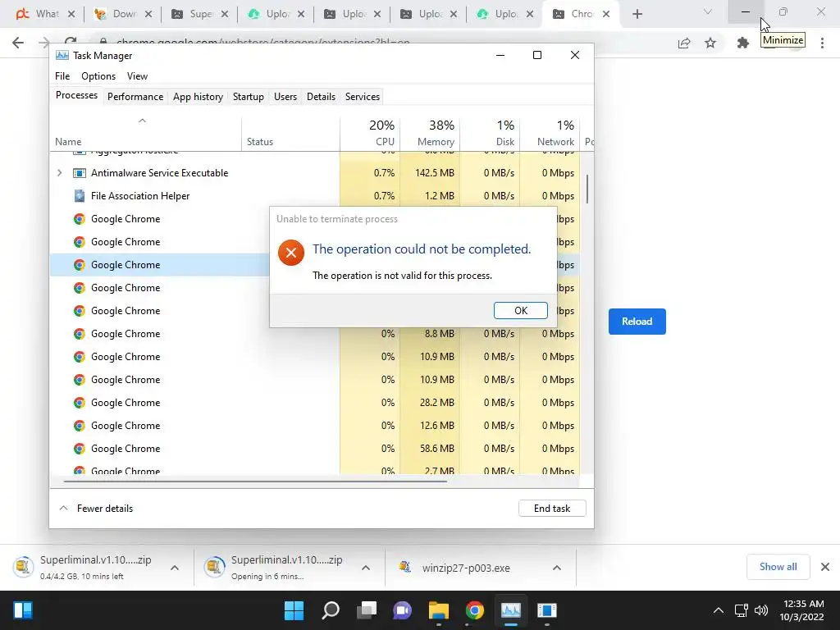This screenshot has width=840, height=630.
Task: Open options for second Superliminal zip download
Action: (x=366, y=568)
